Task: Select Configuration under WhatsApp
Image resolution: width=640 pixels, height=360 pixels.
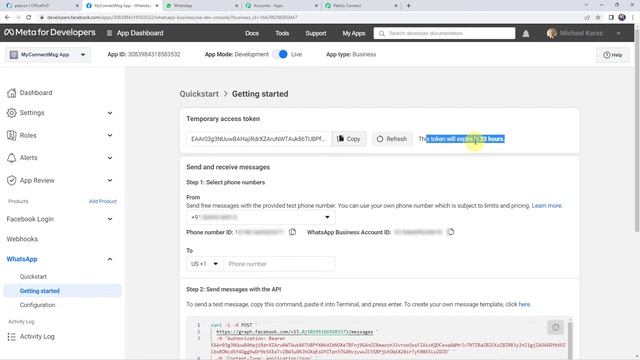Action: coord(37,305)
